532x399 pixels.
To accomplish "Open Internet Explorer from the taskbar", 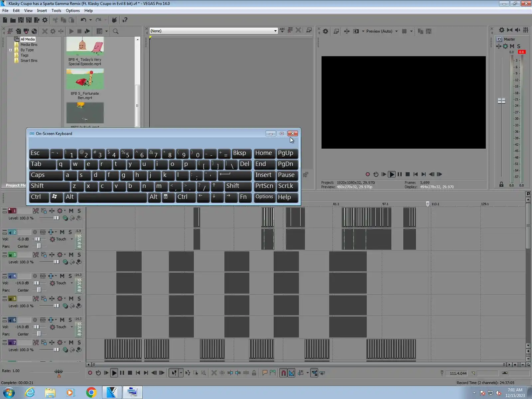I will [x=30, y=393].
